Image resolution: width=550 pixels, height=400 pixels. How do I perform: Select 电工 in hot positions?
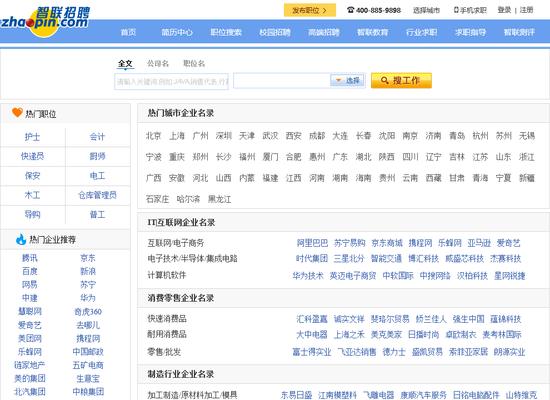click(97, 175)
